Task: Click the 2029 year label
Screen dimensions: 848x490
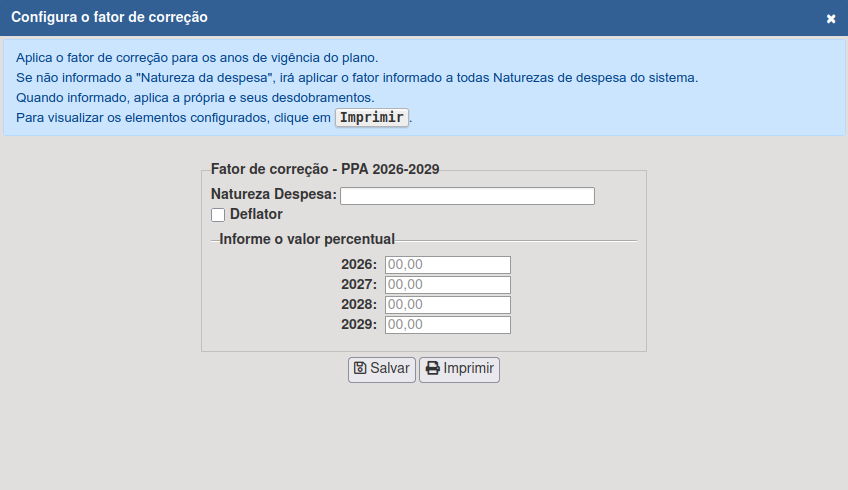Action: (x=358, y=325)
